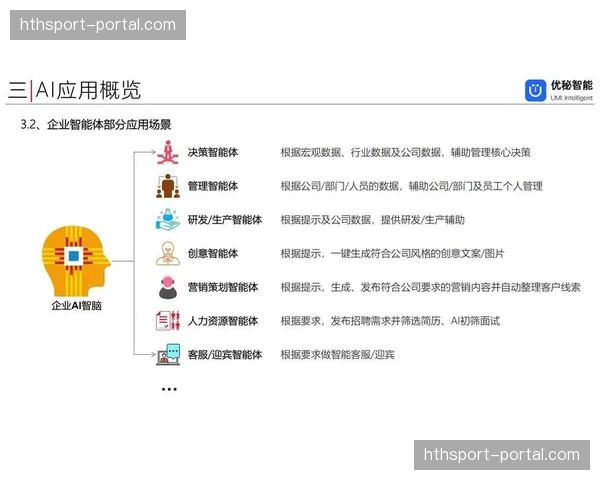Screen dimensions: 600x480
Task: Select the 创意智能体 label
Action: [213, 253]
